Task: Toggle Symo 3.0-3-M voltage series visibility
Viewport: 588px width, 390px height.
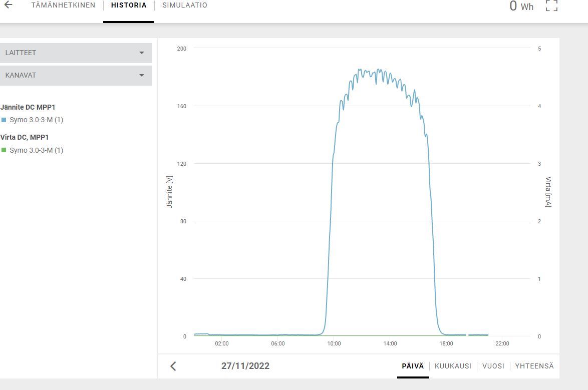Action: pyautogui.click(x=36, y=120)
